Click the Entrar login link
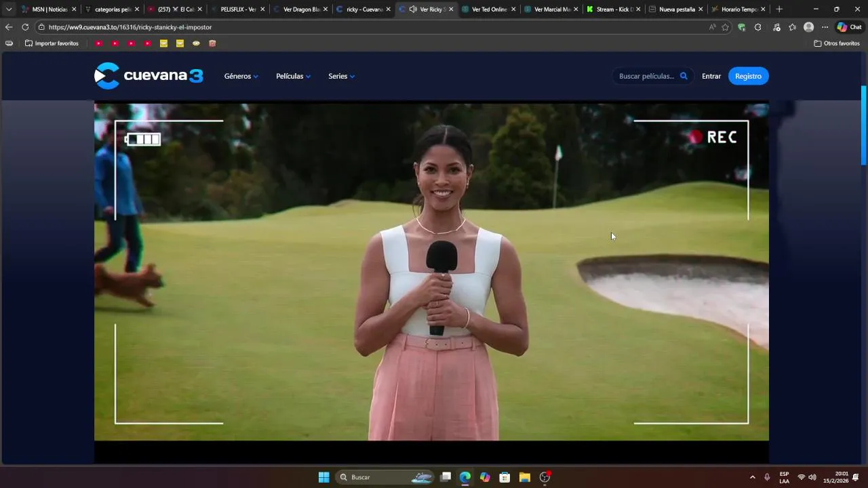The width and height of the screenshot is (868, 488). tap(711, 76)
